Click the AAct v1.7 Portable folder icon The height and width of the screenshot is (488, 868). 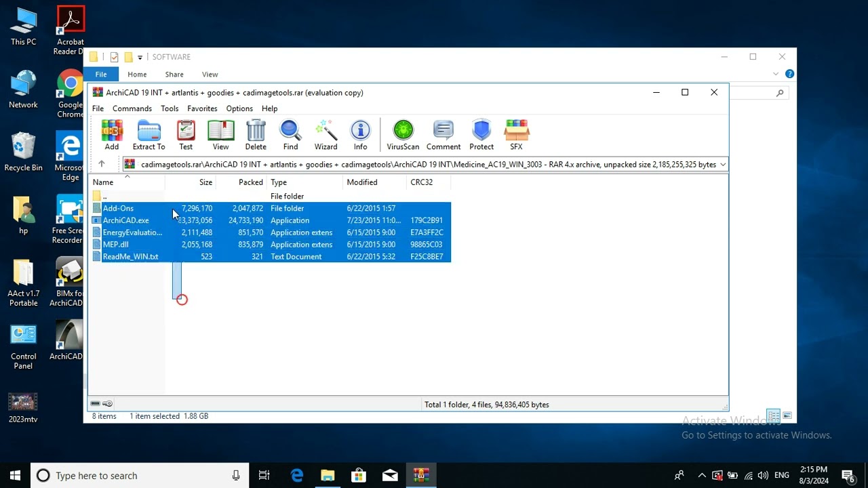(x=23, y=283)
